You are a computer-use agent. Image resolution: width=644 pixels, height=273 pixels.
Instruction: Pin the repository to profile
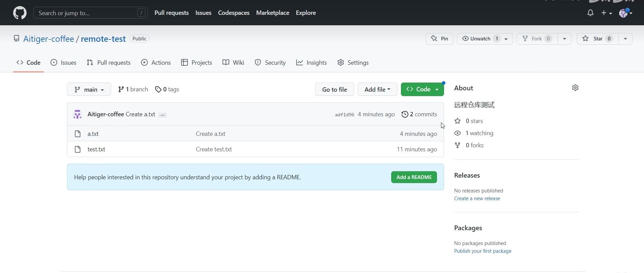439,39
